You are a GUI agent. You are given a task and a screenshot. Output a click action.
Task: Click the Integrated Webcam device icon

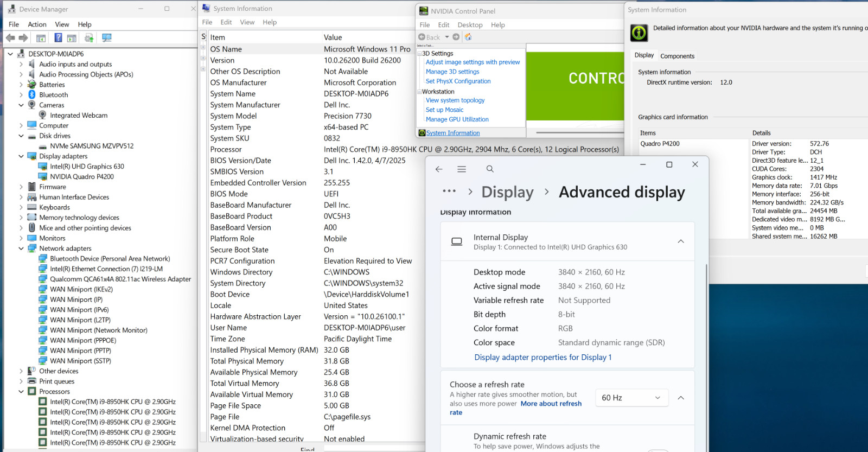coord(43,115)
